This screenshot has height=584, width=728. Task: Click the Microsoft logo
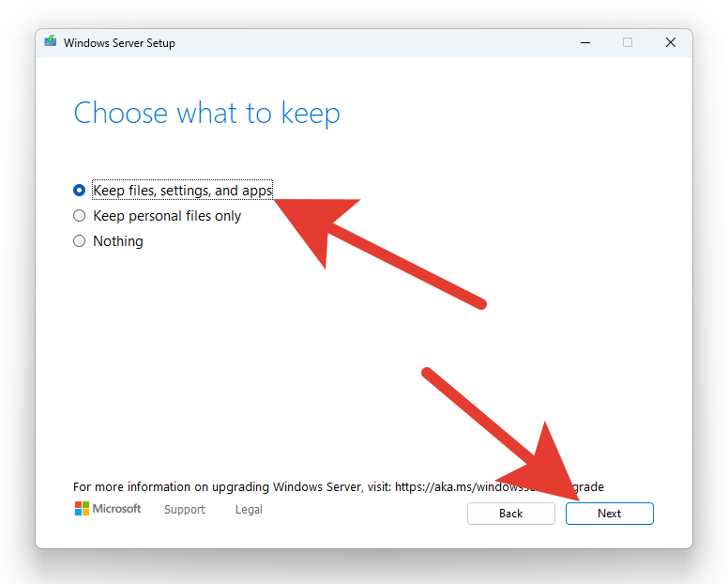108,509
